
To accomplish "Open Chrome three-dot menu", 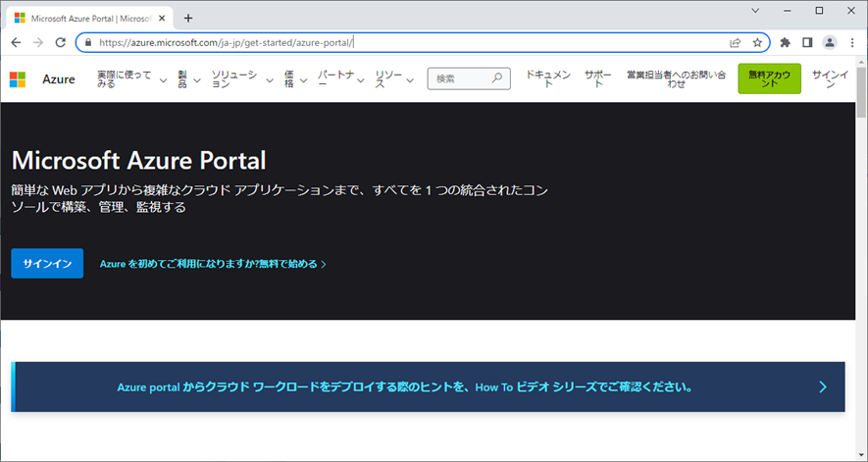I will [852, 43].
